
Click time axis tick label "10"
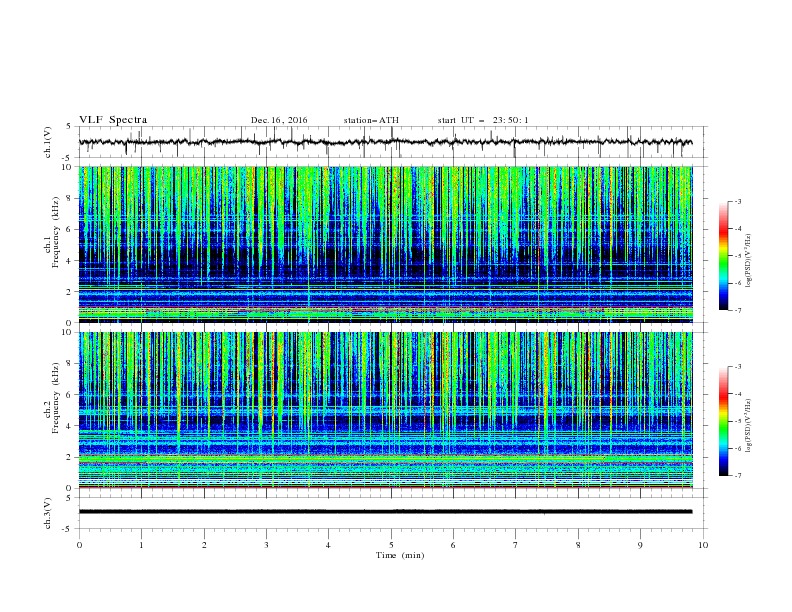[703, 545]
